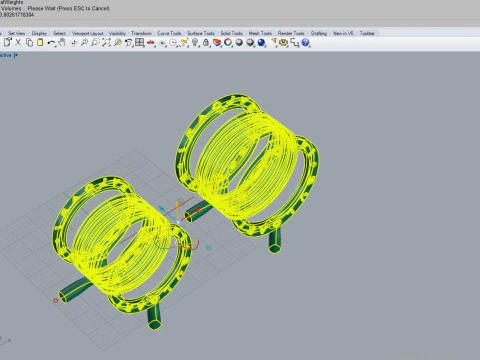480x360 pixels.
Task: Switch to the Set View toolbar tab
Action: click(x=17, y=33)
